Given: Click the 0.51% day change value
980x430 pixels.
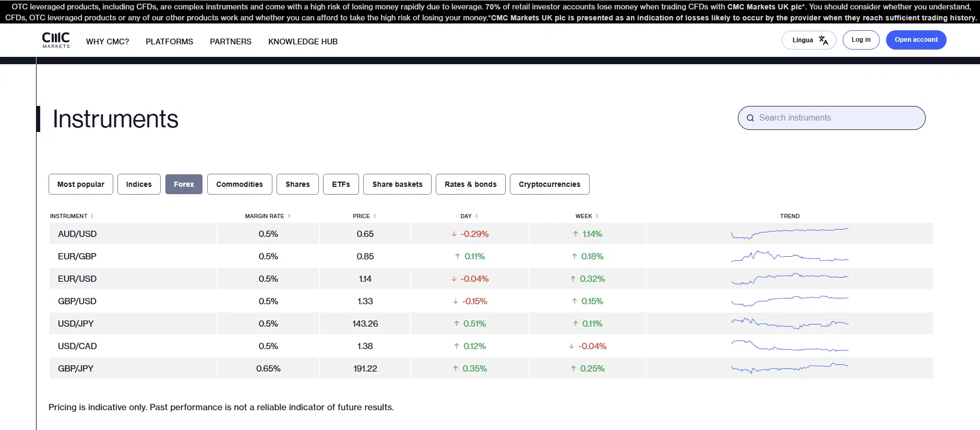Looking at the screenshot, I should coord(474,324).
